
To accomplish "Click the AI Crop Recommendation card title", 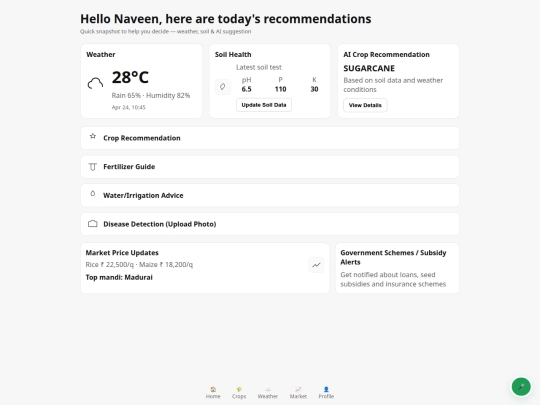I will coord(386,54).
